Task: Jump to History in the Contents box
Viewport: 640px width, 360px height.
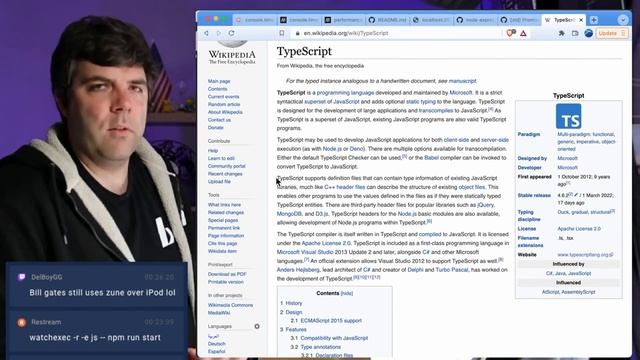Action: 294,303
